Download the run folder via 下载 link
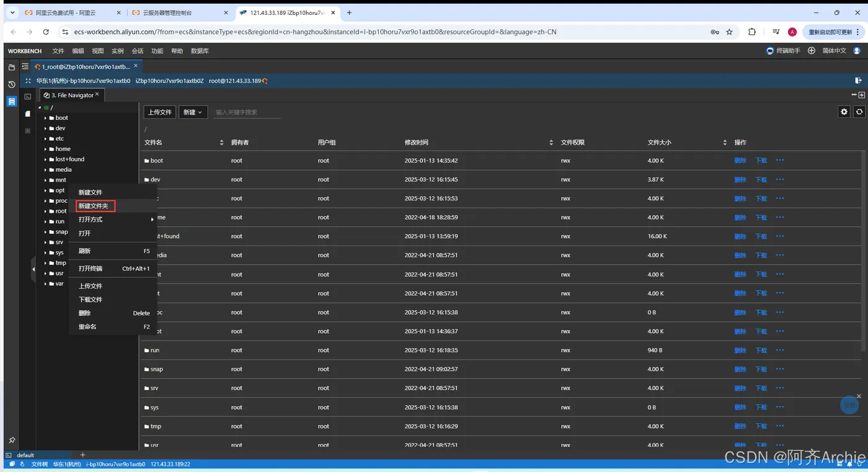This screenshot has height=472, width=868. pyautogui.click(x=761, y=350)
